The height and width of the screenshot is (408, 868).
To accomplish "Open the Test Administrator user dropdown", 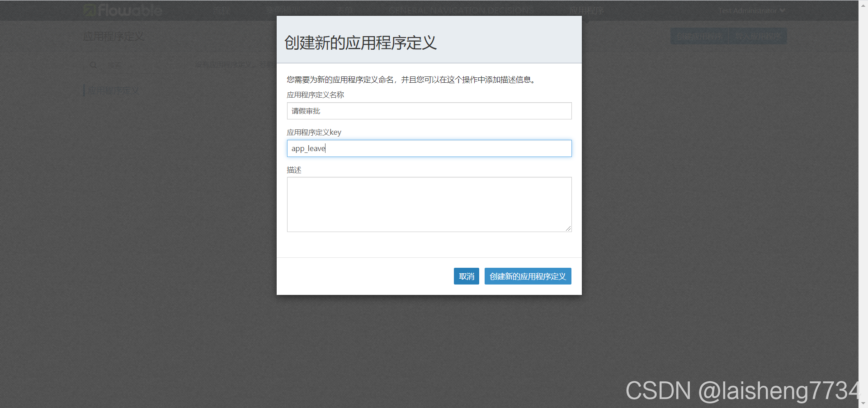I will click(x=751, y=10).
